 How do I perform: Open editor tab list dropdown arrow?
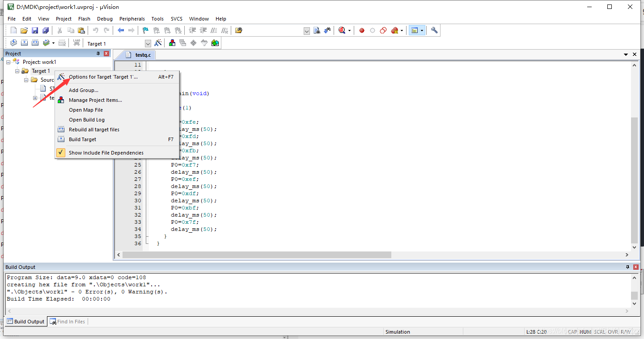pyautogui.click(x=626, y=54)
